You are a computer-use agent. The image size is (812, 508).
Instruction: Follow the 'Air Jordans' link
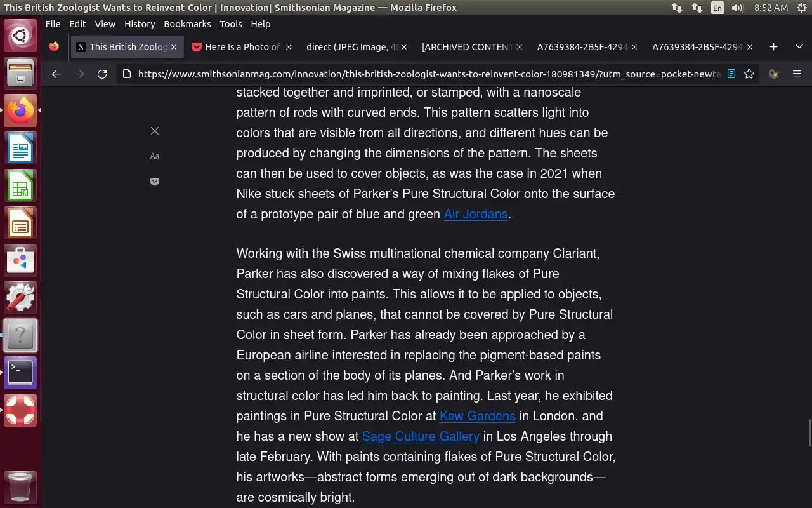476,214
